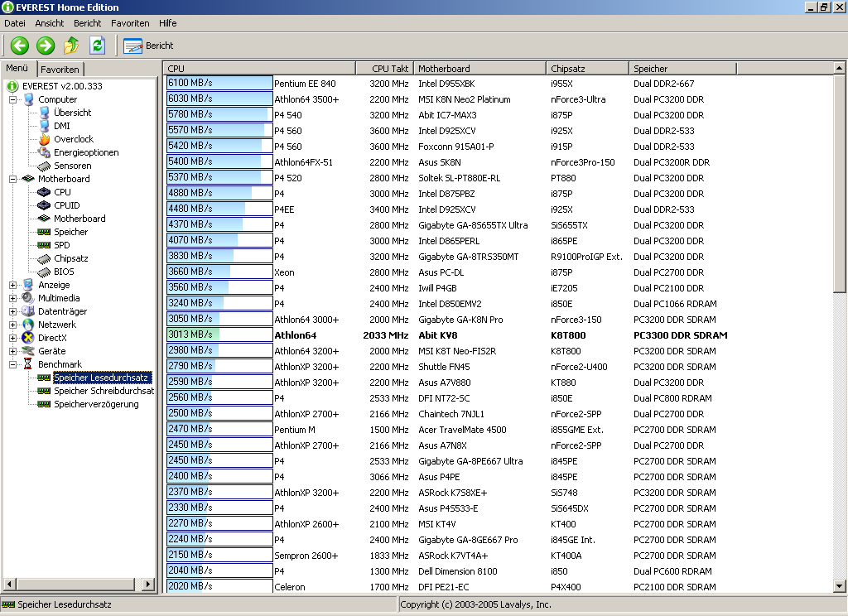Expand the Anzeige tree node
This screenshot has width=848, height=616.
coord(13,285)
